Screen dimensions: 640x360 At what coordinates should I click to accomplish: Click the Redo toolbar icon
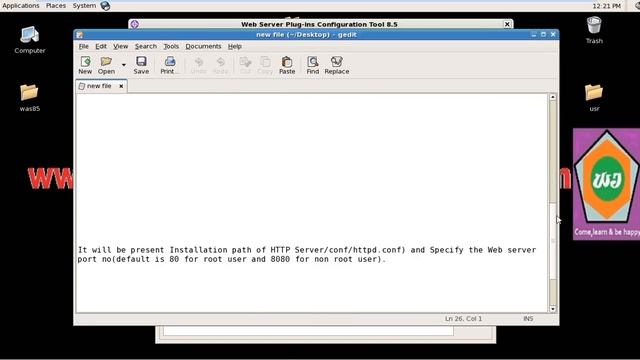click(x=220, y=65)
